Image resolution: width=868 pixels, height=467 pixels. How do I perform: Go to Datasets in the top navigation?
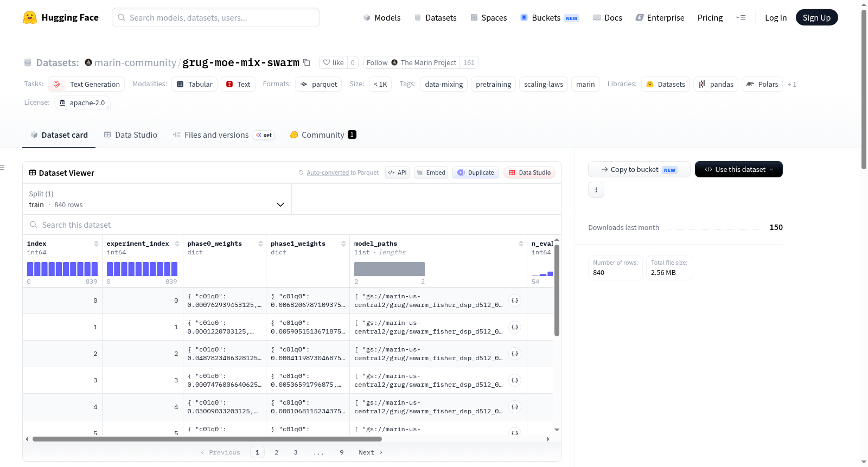pos(435,17)
